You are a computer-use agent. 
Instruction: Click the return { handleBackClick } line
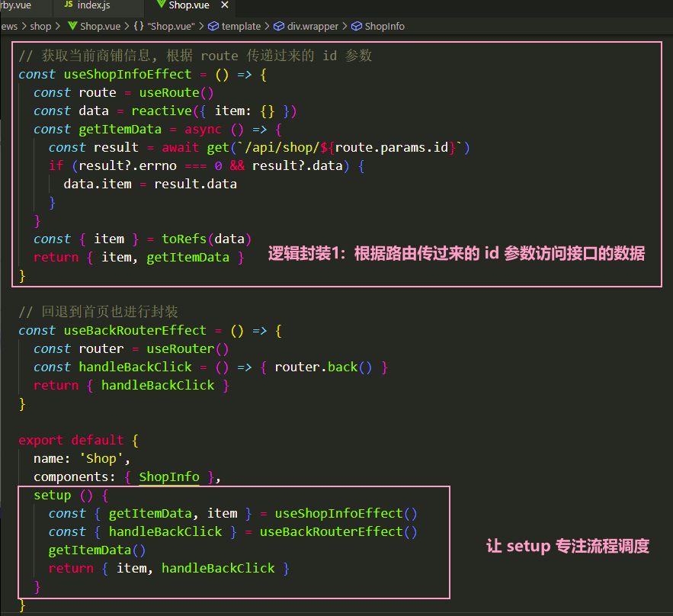pyautogui.click(x=131, y=386)
